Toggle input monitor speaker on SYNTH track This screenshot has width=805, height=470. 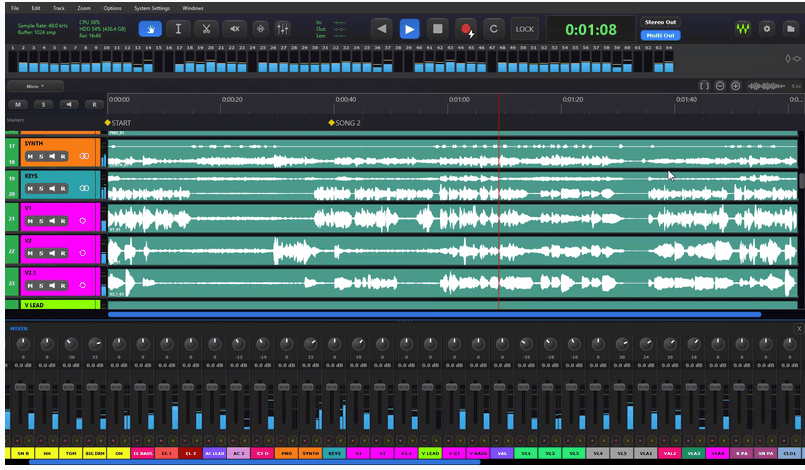point(52,156)
